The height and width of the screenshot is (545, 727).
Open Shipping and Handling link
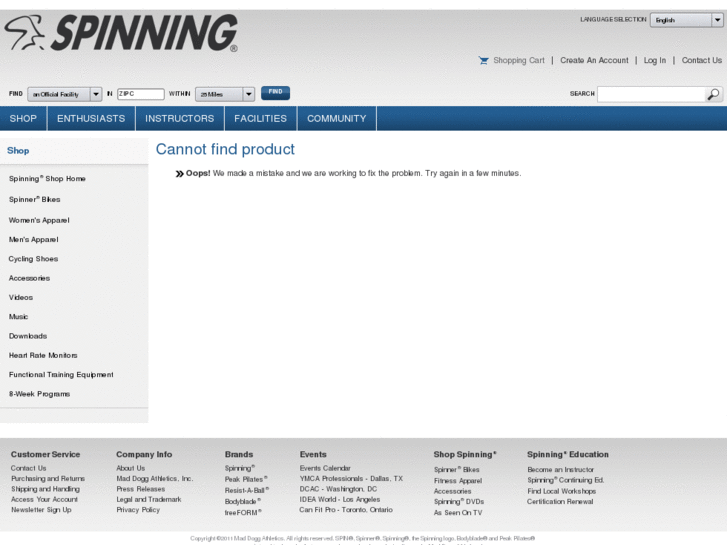tap(45, 489)
